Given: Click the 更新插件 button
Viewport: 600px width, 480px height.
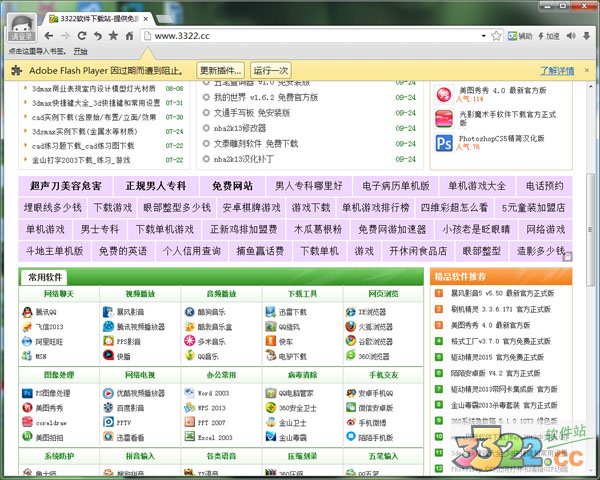Looking at the screenshot, I should [x=221, y=70].
